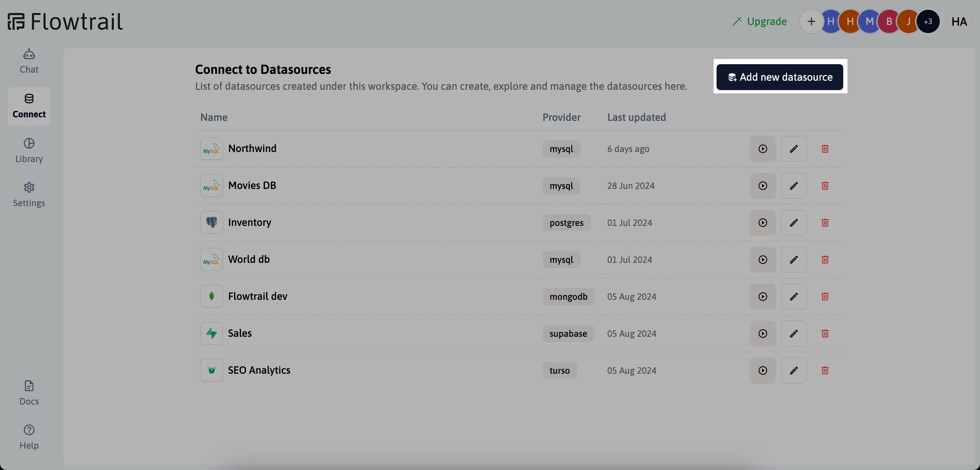This screenshot has height=470, width=980.
Task: Explore the World db datasource with play icon
Action: [x=763, y=260]
